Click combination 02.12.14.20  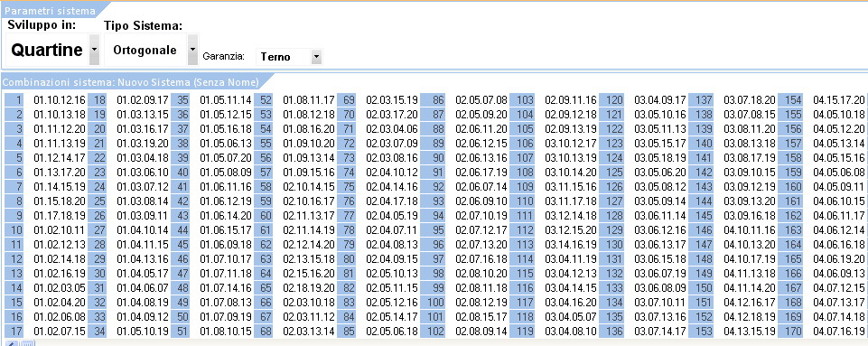coord(309,244)
